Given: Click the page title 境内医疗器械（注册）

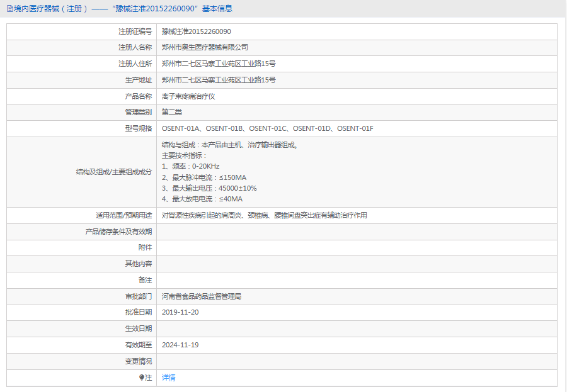Looking at the screenshot, I should (x=51, y=9).
